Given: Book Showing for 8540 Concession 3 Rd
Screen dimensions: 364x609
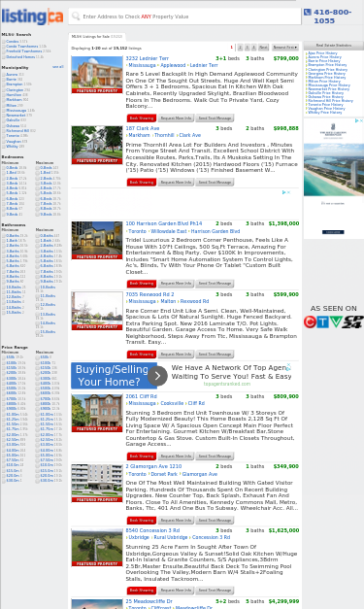Looking at the screenshot, I should tap(142, 591).
